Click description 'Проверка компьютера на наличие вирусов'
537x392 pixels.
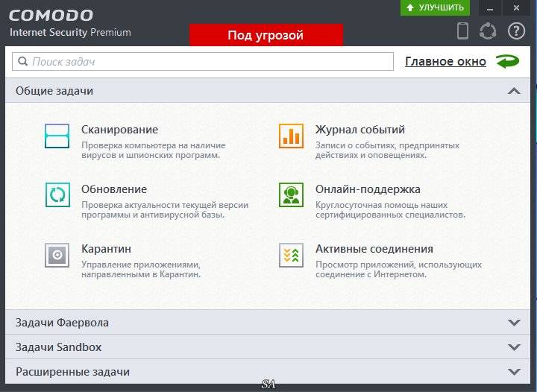point(154,150)
